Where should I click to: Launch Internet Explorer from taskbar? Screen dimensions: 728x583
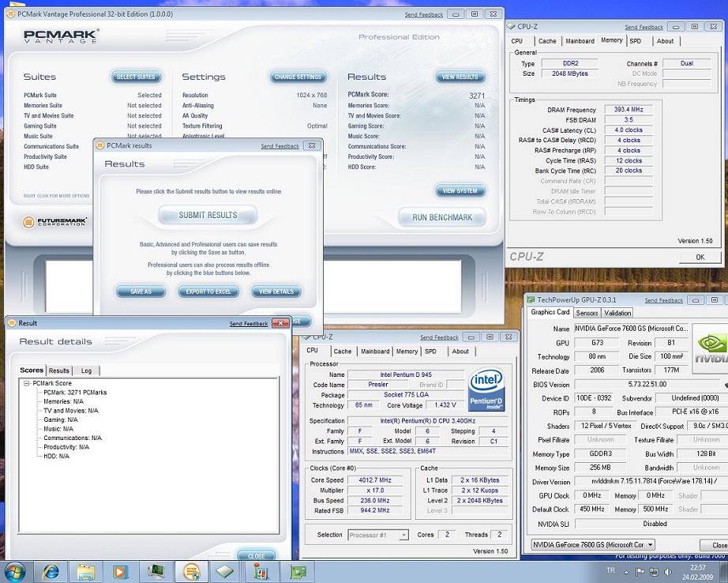point(51,571)
